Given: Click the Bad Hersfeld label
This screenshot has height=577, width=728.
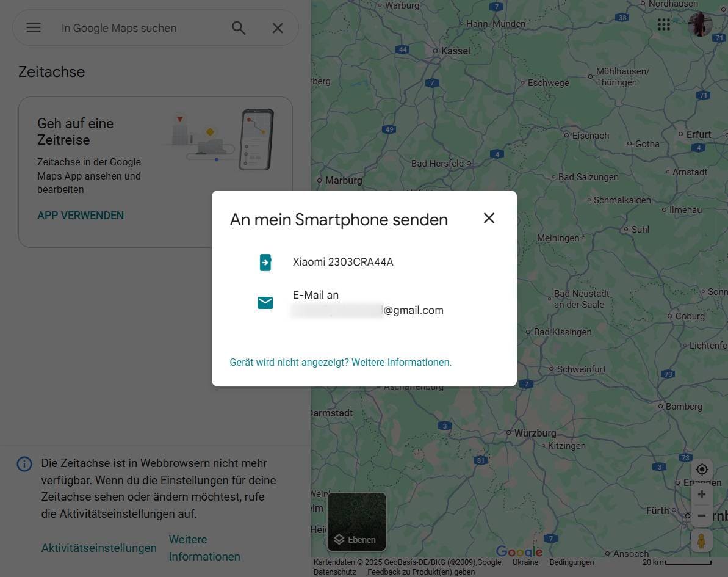Looking at the screenshot, I should coord(438,164).
